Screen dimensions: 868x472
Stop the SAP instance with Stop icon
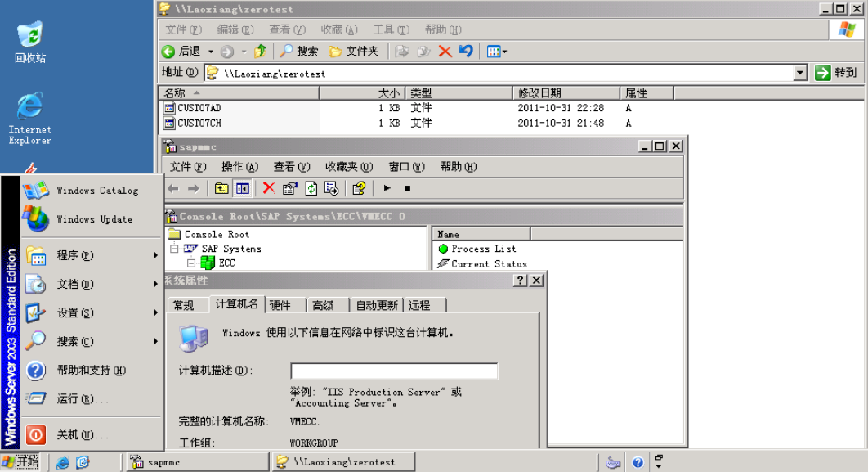[x=407, y=188]
